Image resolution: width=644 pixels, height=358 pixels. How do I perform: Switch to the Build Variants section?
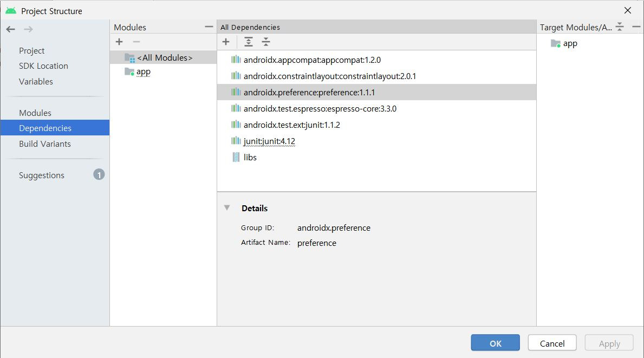(x=45, y=144)
